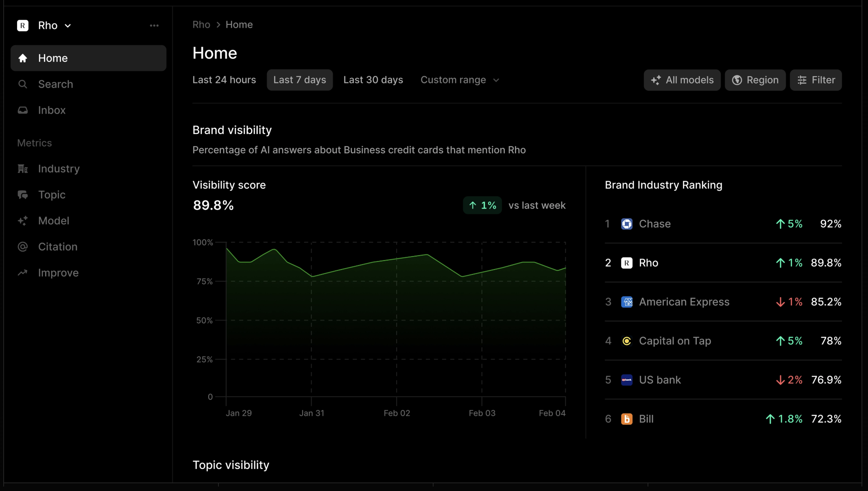Open the Region selector button
Image resolution: width=868 pixels, height=491 pixels.
755,80
